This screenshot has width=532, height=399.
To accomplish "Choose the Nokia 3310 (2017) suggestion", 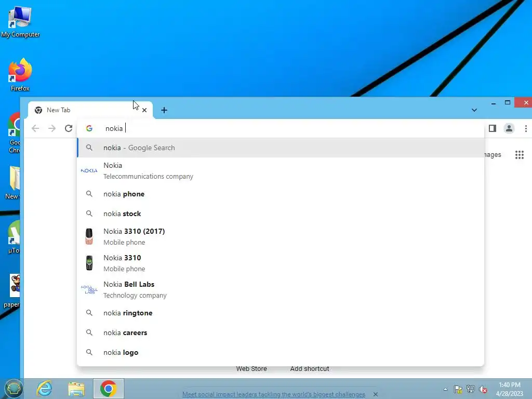I will point(281,236).
